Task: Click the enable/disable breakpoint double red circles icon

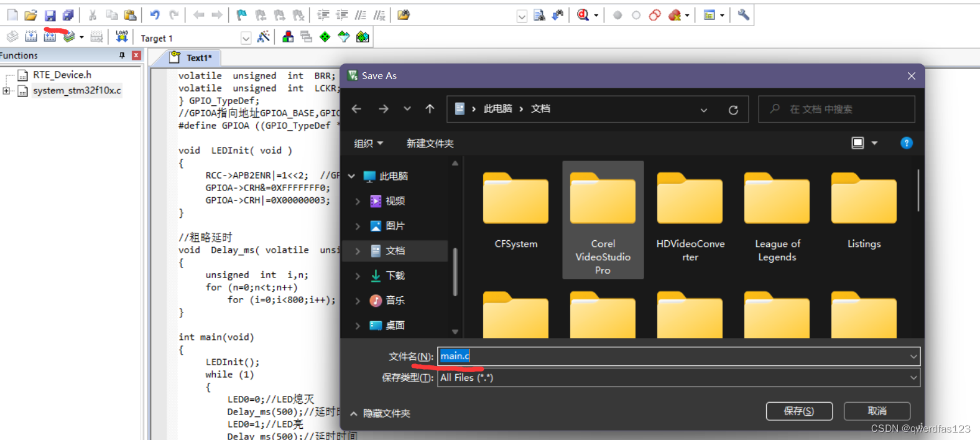Action: click(655, 15)
